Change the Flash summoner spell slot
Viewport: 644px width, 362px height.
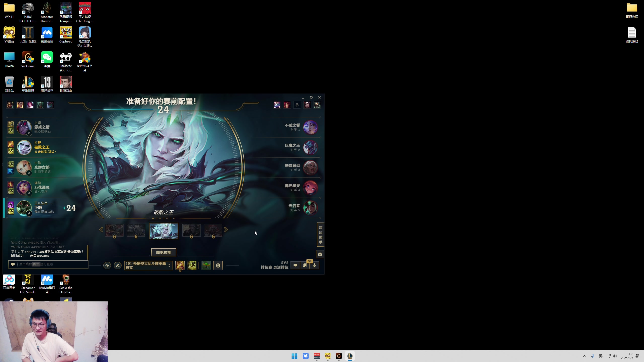192,265
